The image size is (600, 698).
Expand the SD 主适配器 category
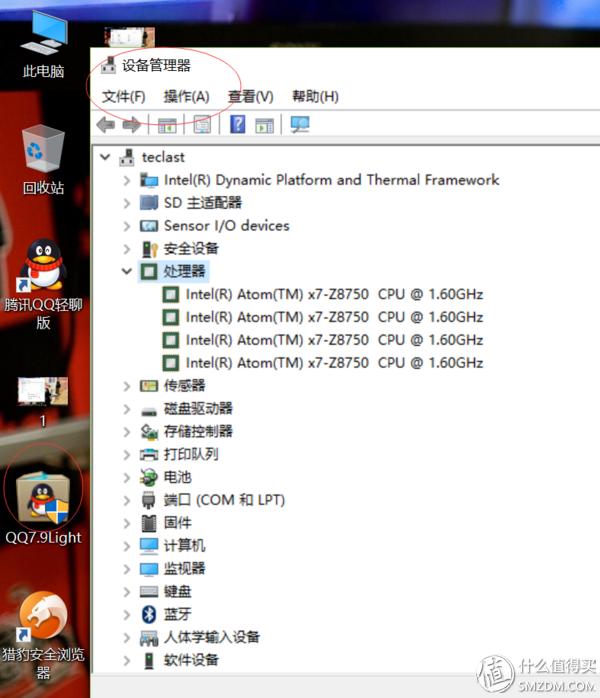(127, 203)
